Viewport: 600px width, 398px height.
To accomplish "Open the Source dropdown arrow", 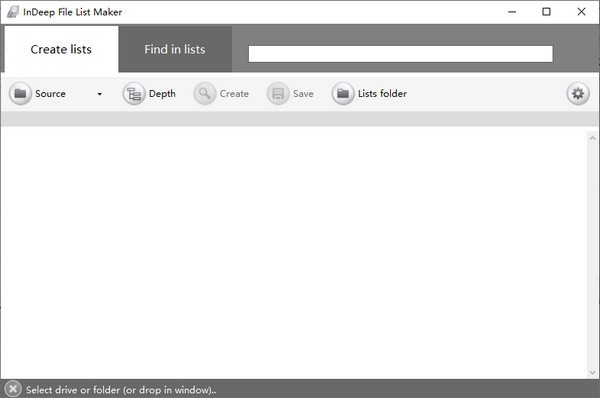I will (99, 94).
